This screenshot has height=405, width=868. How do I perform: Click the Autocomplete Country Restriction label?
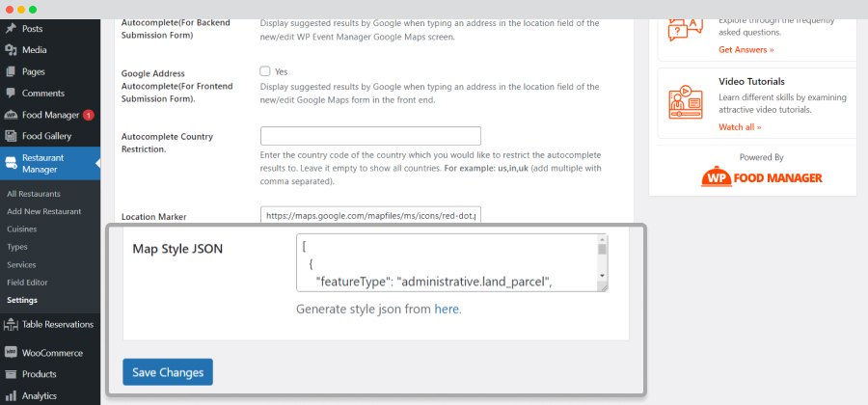coord(167,143)
